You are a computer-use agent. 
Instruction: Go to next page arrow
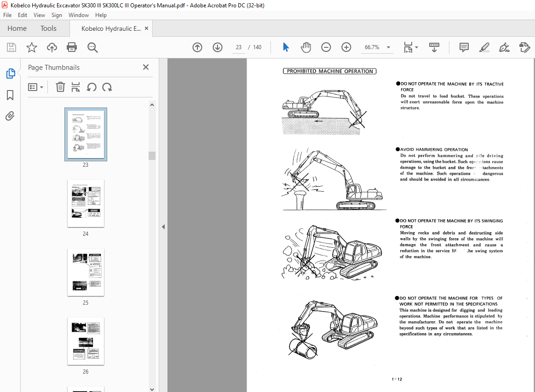217,47
